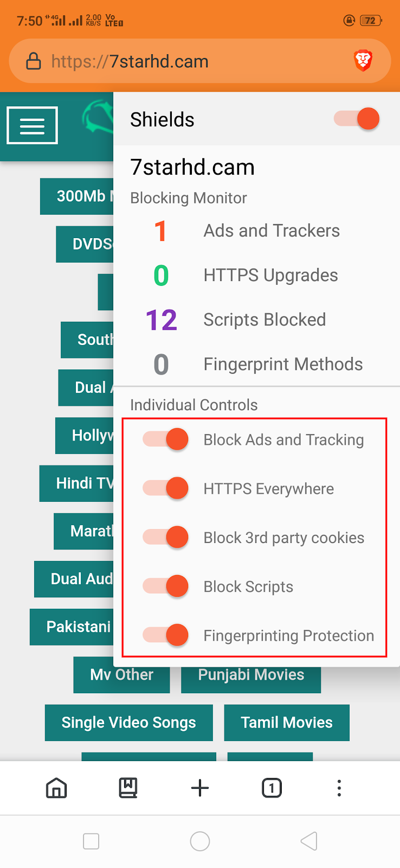Disable Block Ads and Tracking switch
Screen dimensions: 400x868
point(166,439)
